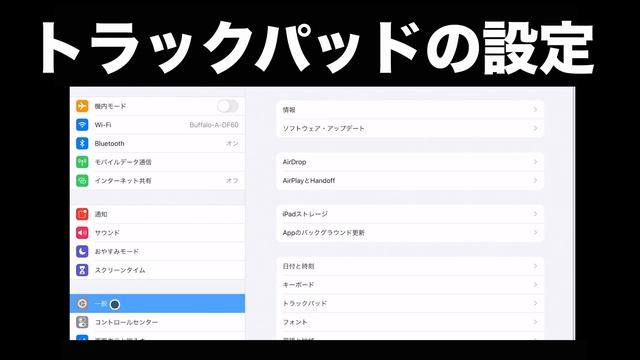Select インターネット共有 in the sidebar
Screen dimensions: 640x360
click(x=158, y=181)
